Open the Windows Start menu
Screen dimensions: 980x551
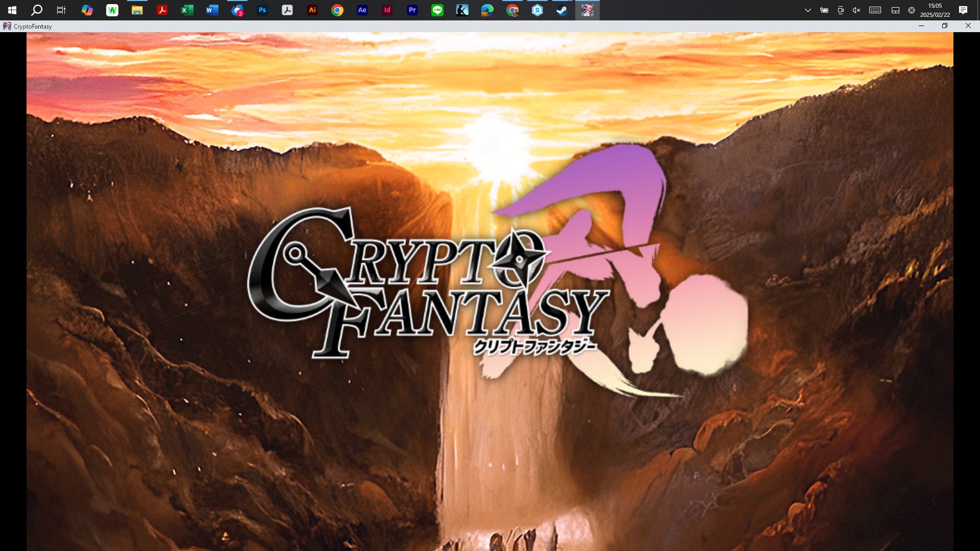point(12,10)
